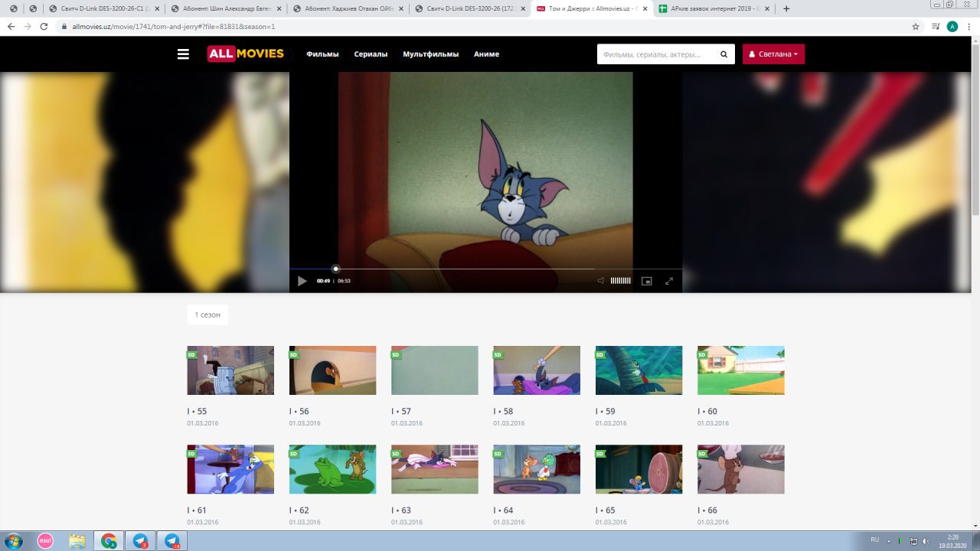Open episode I • 61 thumbnail

pyautogui.click(x=230, y=469)
